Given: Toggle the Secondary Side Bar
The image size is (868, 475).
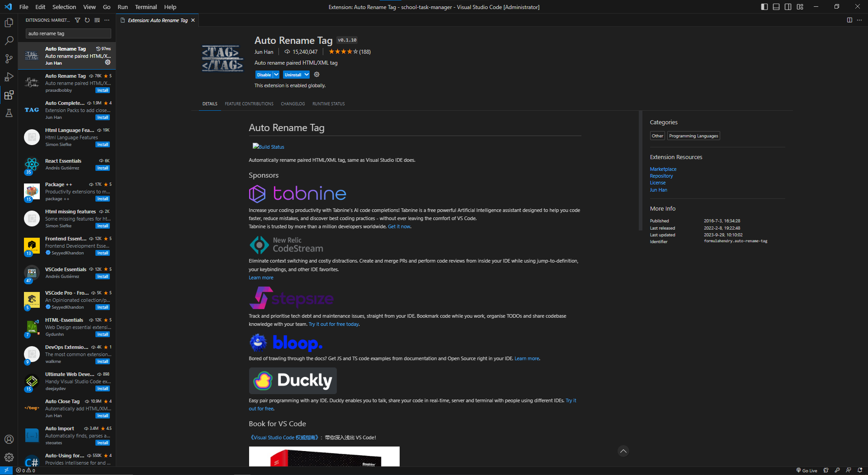Looking at the screenshot, I should point(788,7).
